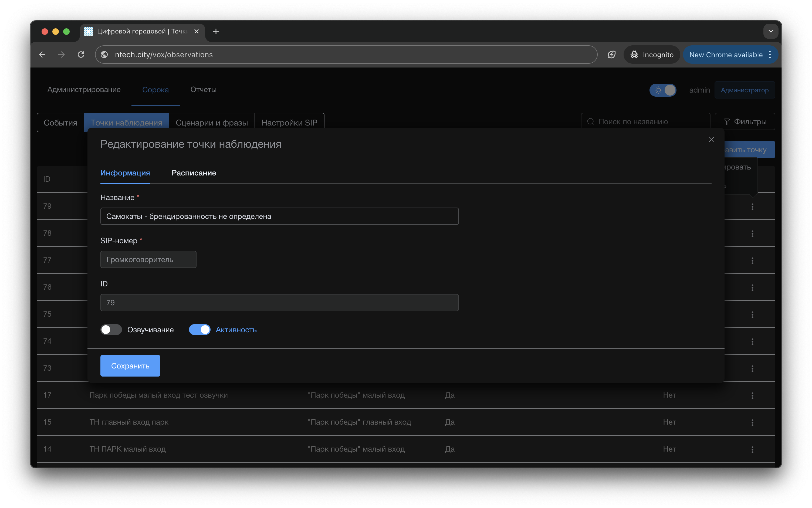Switch to the Расписание tab
Viewport: 812px width, 508px height.
194,173
